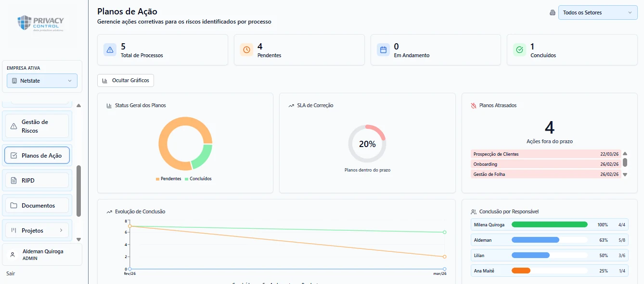The height and width of the screenshot is (284, 644).
Task: Open the Documentos section
Action: [37, 206]
